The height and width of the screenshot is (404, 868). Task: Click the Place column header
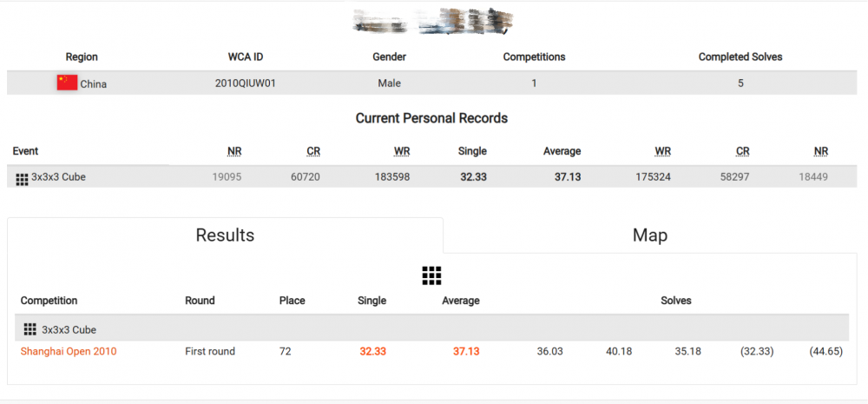tap(293, 301)
